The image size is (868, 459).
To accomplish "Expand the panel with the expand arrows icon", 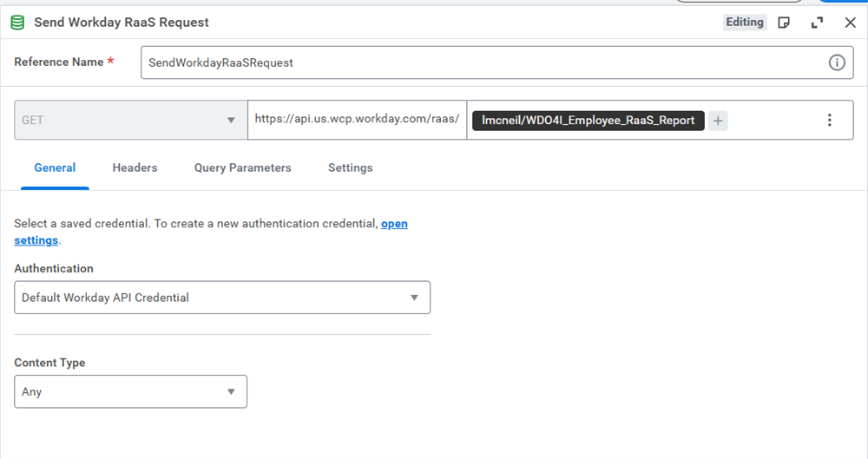I will coord(817,23).
